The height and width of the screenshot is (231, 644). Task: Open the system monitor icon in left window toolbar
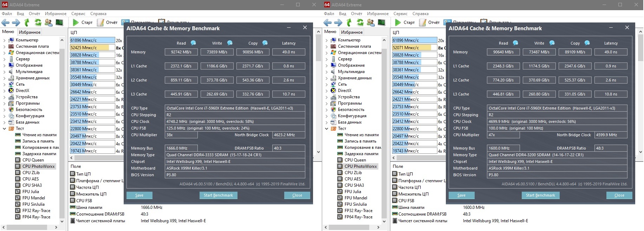(x=59, y=22)
